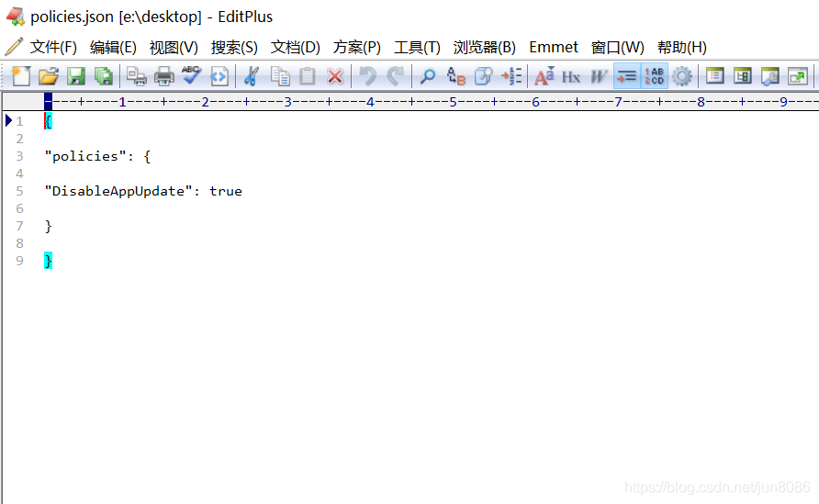Open Find with magnifier icon
The height and width of the screenshot is (504, 819).
428,76
